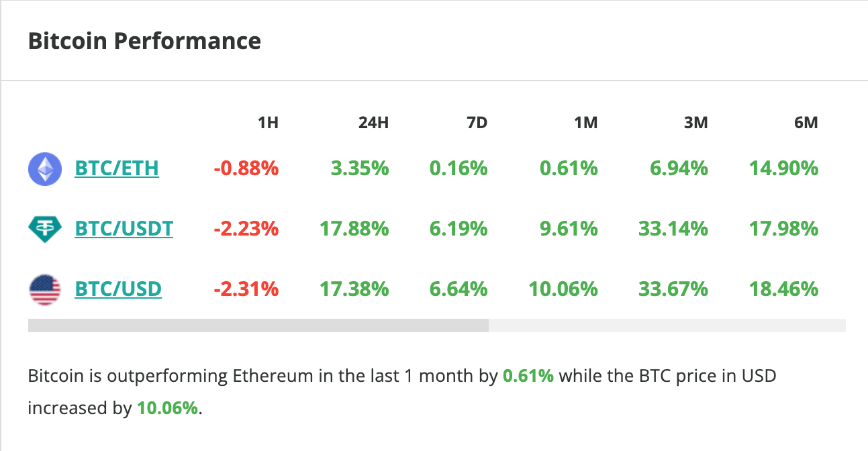
Task: Click the BTC/USD 6M value 18.46%
Action: point(783,289)
